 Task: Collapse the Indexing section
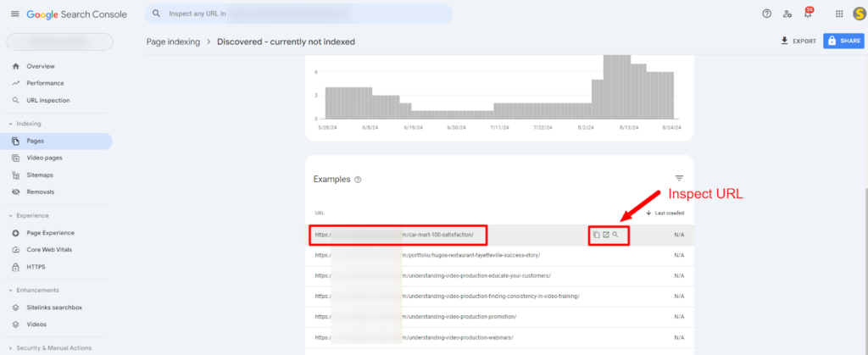pyautogui.click(x=25, y=124)
